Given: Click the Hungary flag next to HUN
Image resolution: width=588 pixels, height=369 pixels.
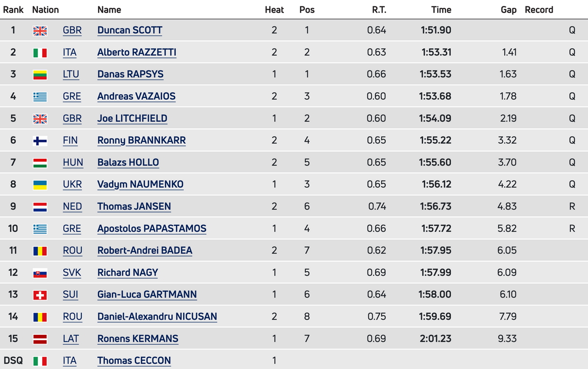Looking at the screenshot, I should click(x=40, y=162).
